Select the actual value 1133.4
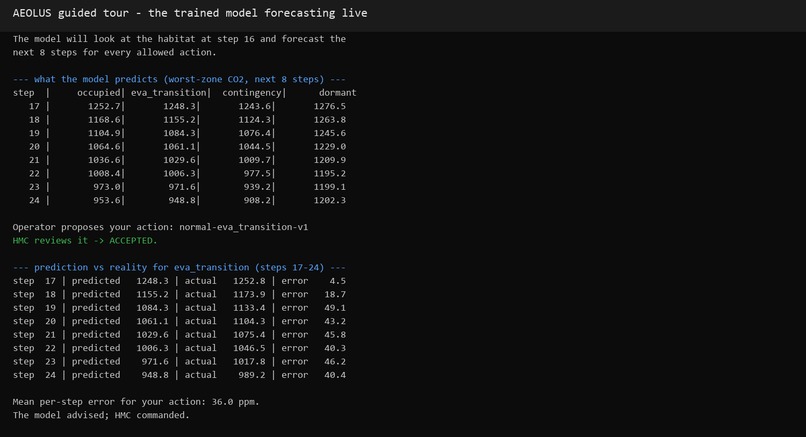Viewport: 806px width, 437px height. tap(249, 307)
